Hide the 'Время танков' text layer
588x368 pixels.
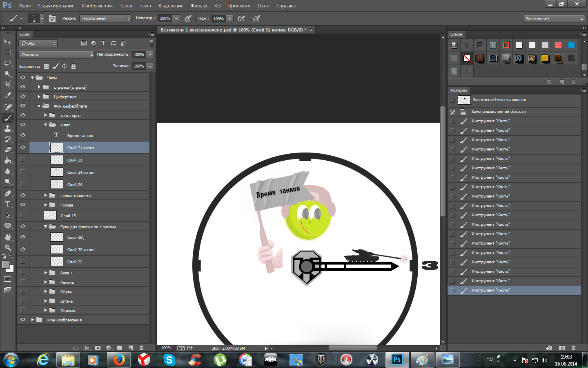pyautogui.click(x=23, y=135)
